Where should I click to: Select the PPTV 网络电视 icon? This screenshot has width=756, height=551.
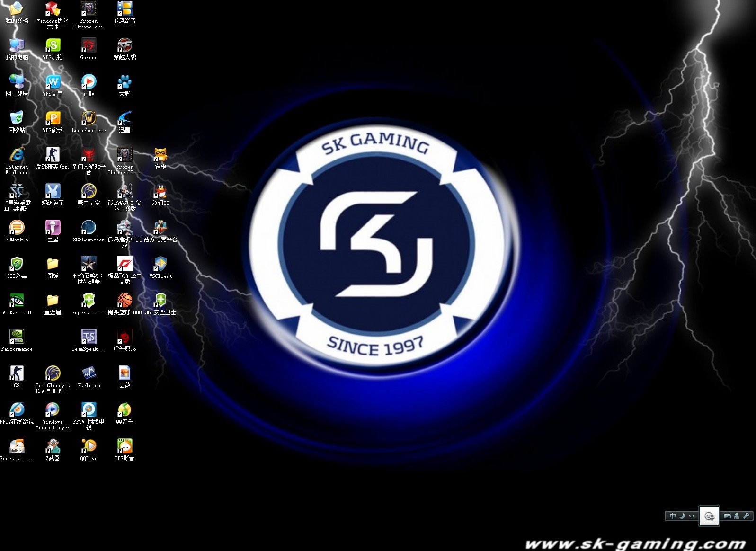click(x=89, y=410)
